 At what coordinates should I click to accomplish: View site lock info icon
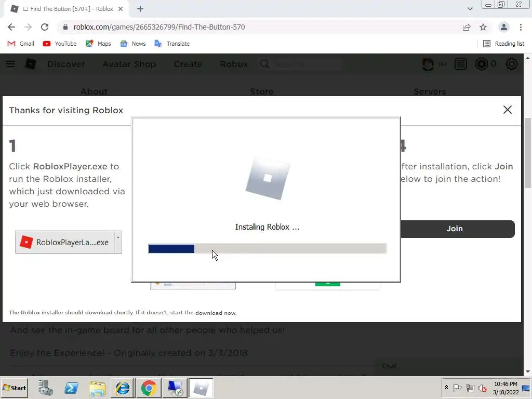(x=65, y=27)
